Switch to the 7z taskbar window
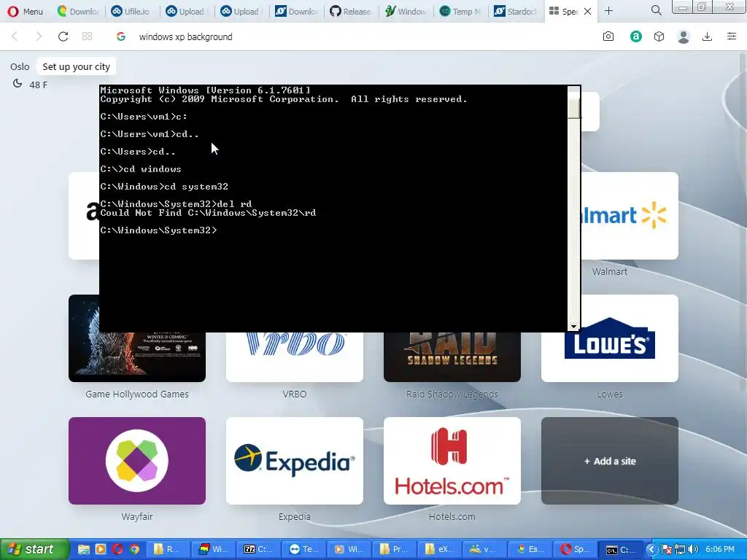This screenshot has height=560, width=747. (x=258, y=549)
